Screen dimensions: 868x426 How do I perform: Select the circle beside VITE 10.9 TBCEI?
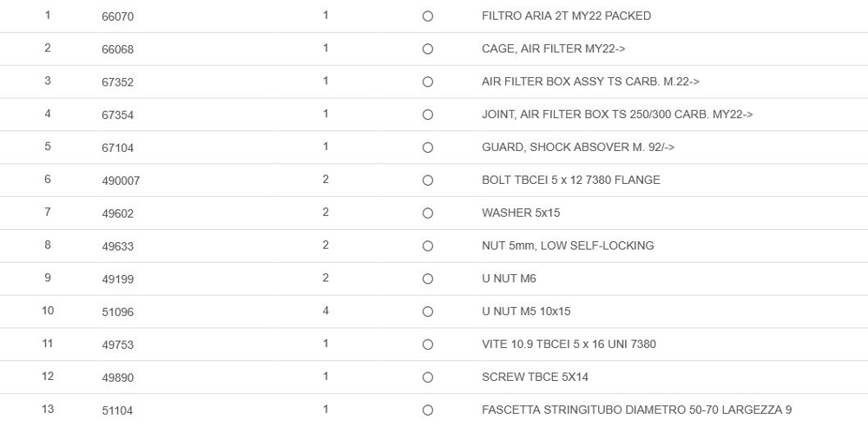pos(427,344)
